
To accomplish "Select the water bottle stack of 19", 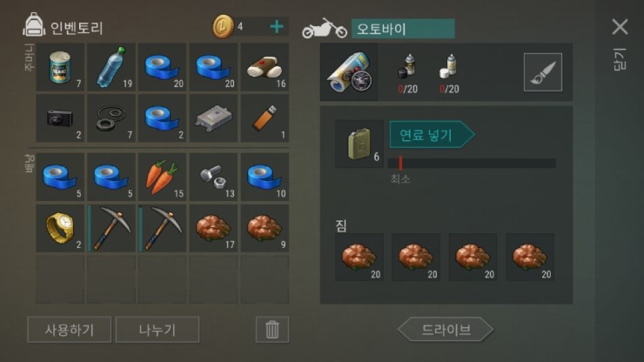I will pyautogui.click(x=111, y=67).
